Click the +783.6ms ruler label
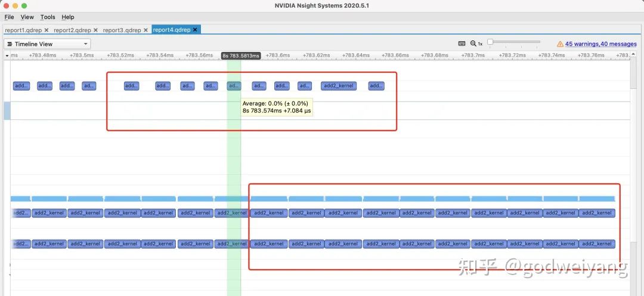 [x=278, y=55]
